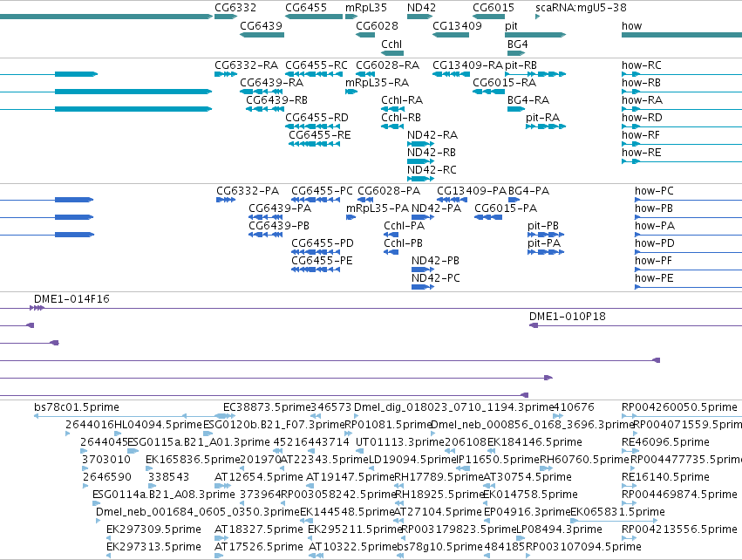Viewport: 742px width, 560px height.
Task: Click EST label UT01113.3prime
Action: (400, 442)
